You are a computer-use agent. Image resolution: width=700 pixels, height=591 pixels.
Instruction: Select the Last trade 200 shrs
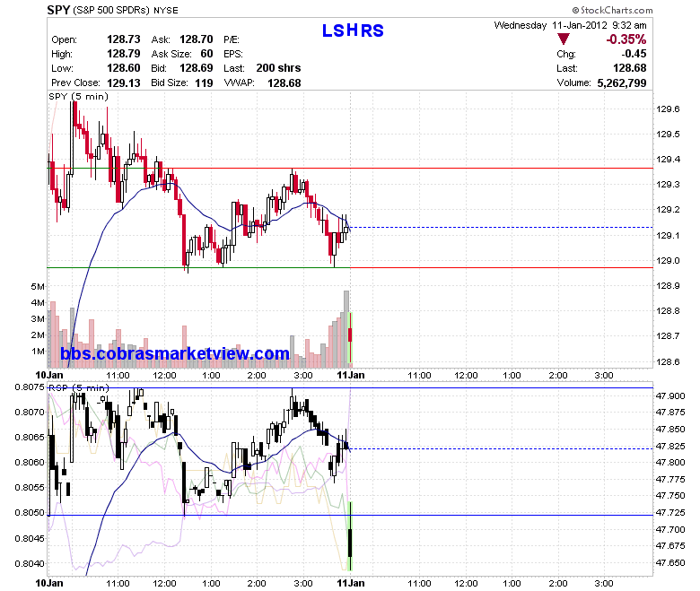tap(278, 68)
